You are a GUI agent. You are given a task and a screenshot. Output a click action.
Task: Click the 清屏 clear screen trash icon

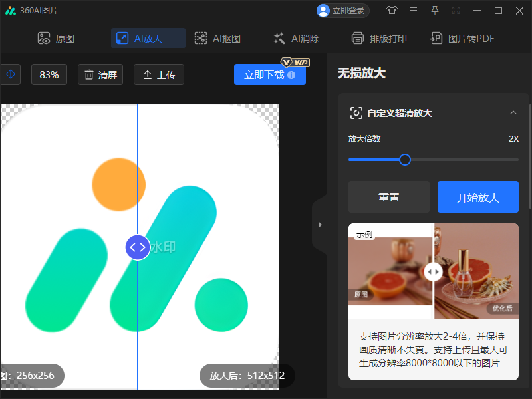(x=90, y=74)
